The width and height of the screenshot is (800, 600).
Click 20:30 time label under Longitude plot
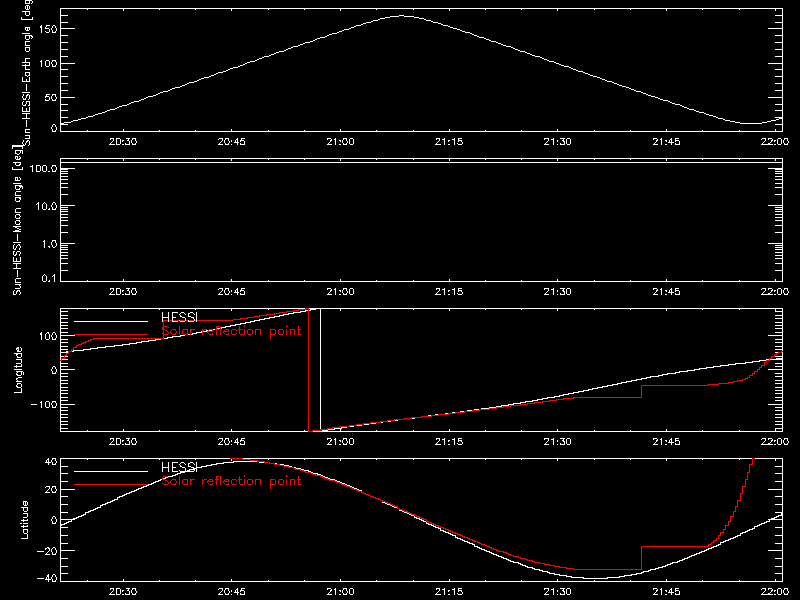[123, 442]
